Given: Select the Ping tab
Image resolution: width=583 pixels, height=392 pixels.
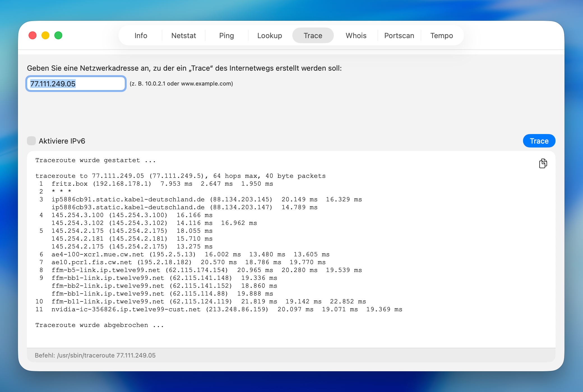Looking at the screenshot, I should click(x=226, y=36).
